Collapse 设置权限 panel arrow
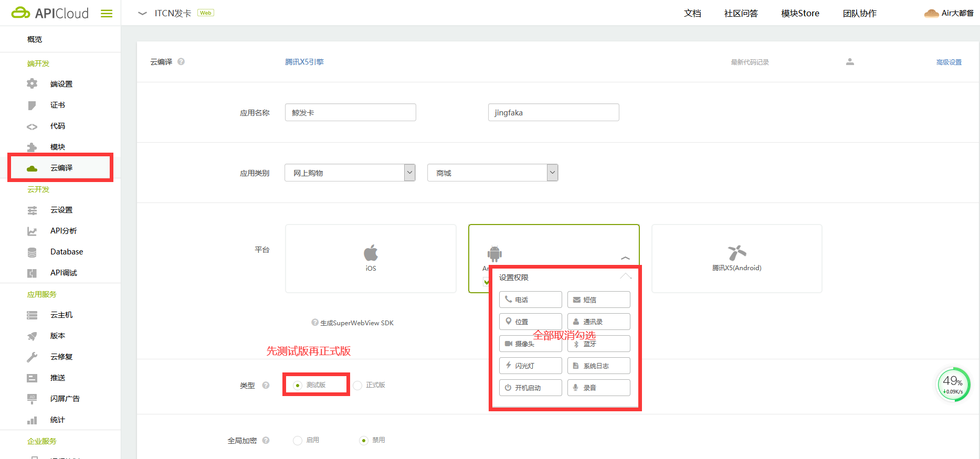The image size is (980, 459). [626, 276]
